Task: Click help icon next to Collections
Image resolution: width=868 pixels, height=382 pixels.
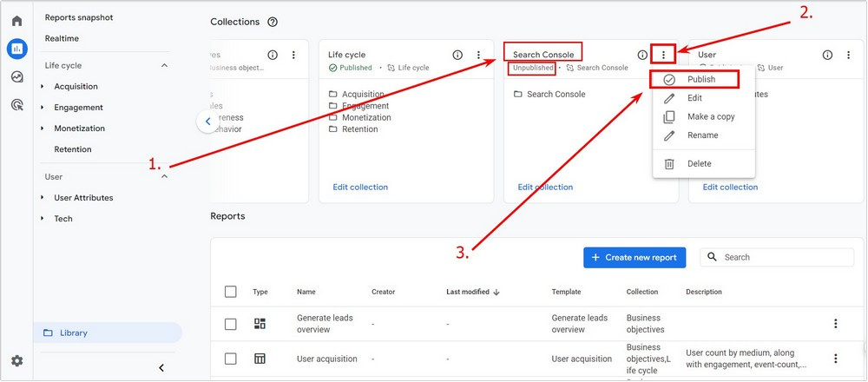Action: coord(273,23)
